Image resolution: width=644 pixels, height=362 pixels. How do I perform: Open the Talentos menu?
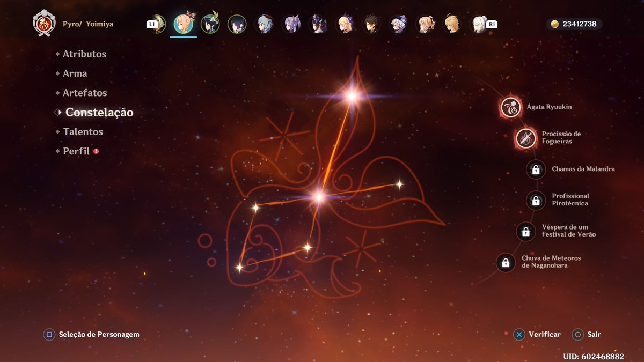(83, 131)
